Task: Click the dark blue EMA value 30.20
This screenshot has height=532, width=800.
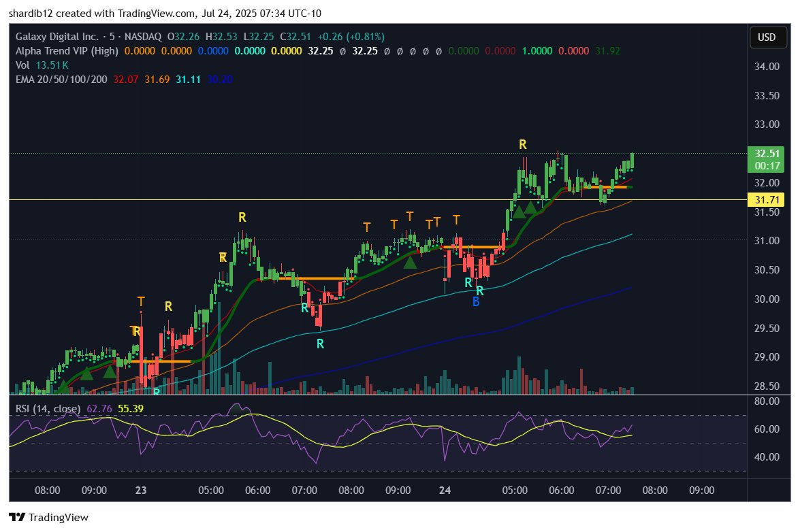Action: click(x=220, y=80)
